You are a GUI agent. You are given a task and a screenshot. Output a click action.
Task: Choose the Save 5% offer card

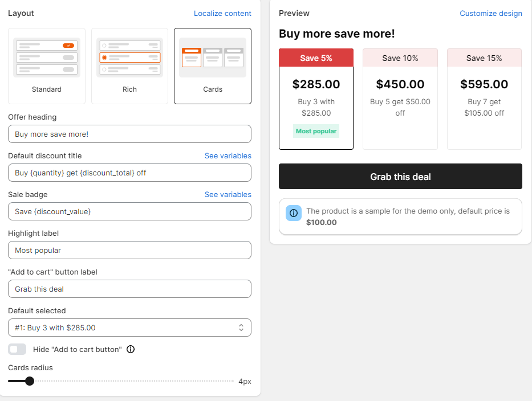click(x=316, y=99)
